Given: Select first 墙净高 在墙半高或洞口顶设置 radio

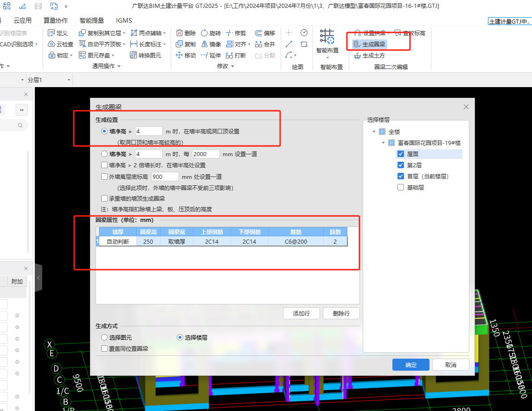Looking at the screenshot, I should pos(104,131).
